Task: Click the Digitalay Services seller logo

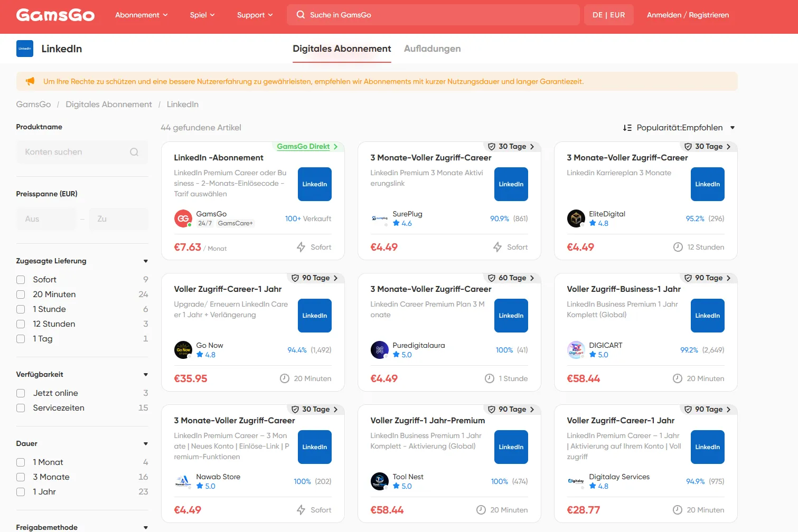Action: pos(576,481)
